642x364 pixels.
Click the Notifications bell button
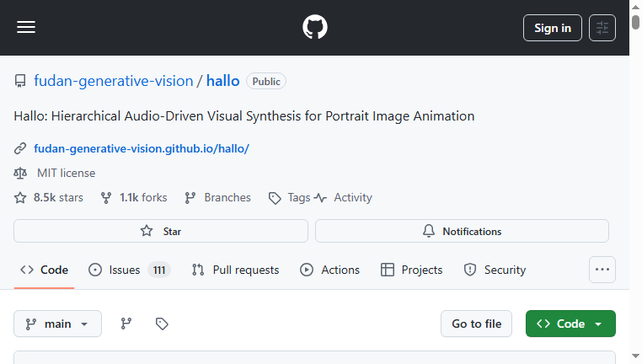(x=462, y=231)
